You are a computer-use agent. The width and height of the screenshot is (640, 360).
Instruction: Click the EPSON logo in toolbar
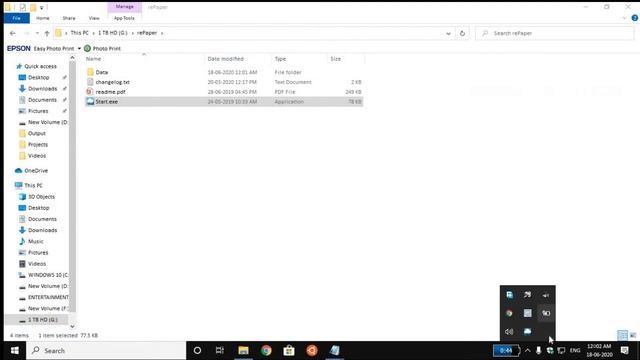[x=18, y=49]
